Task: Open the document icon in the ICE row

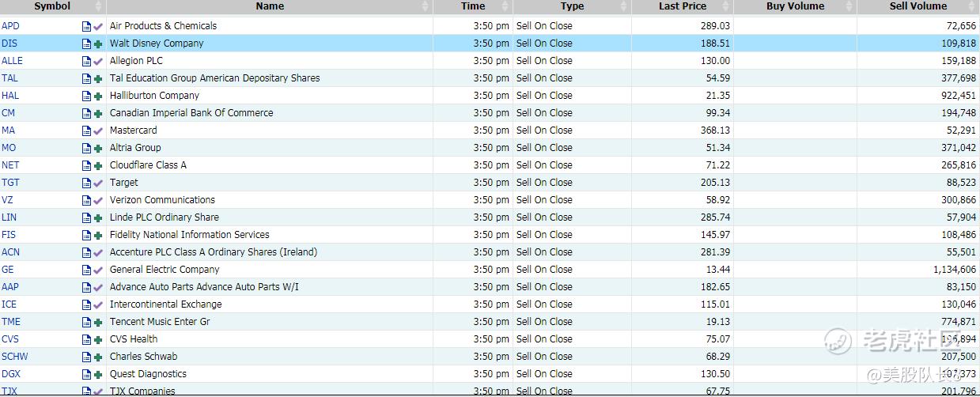Action: click(86, 304)
